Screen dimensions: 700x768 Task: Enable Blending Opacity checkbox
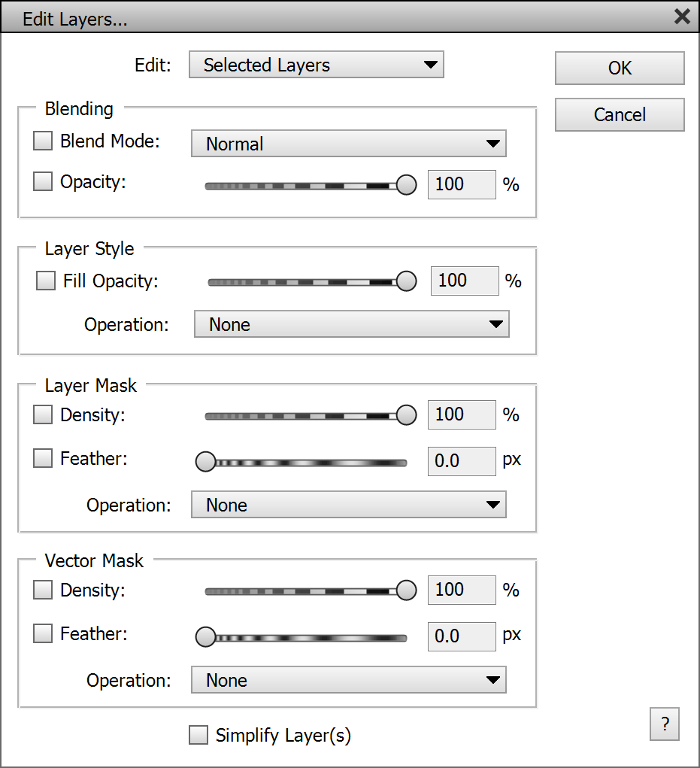point(44,182)
